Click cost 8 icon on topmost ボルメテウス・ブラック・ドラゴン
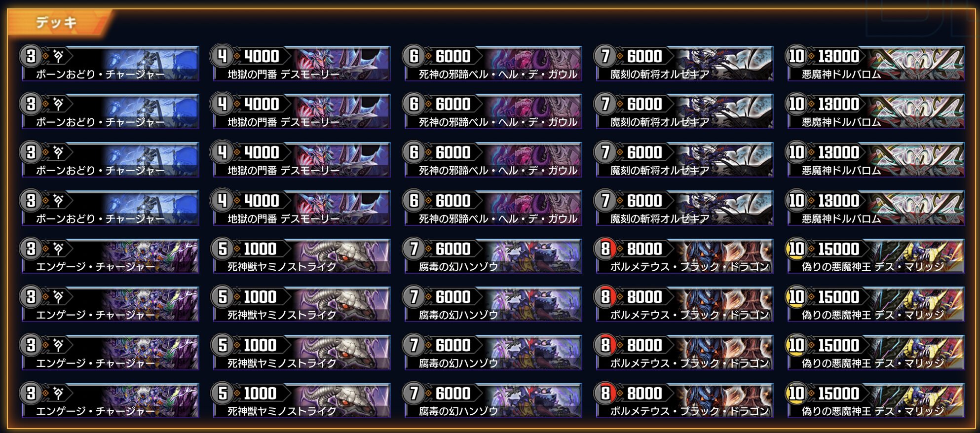 [x=605, y=249]
